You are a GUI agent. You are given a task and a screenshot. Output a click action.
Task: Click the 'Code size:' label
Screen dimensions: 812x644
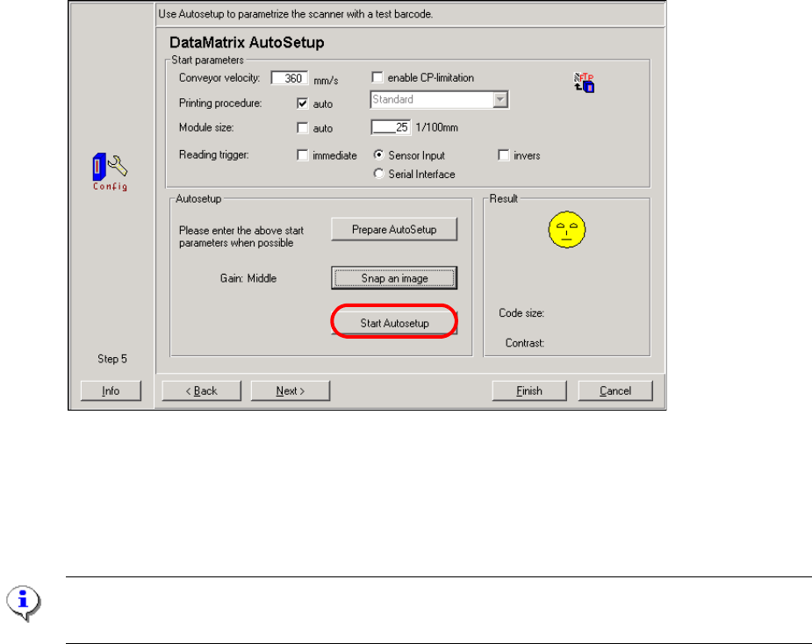[x=521, y=313]
